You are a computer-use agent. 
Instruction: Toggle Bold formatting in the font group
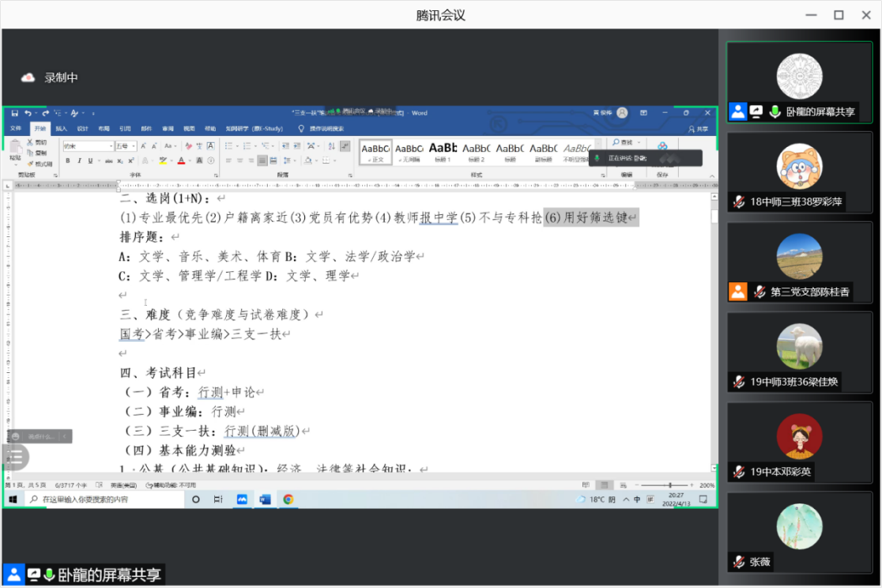pos(68,160)
